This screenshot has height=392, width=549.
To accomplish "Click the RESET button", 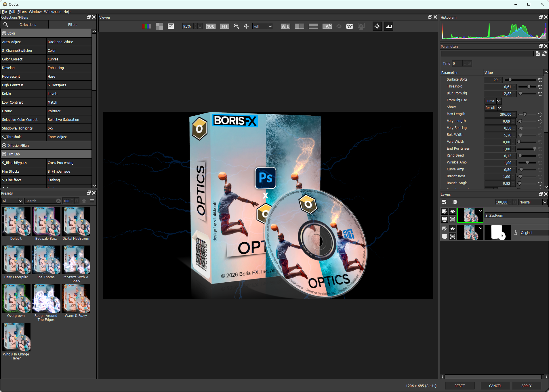I will (x=460, y=386).
